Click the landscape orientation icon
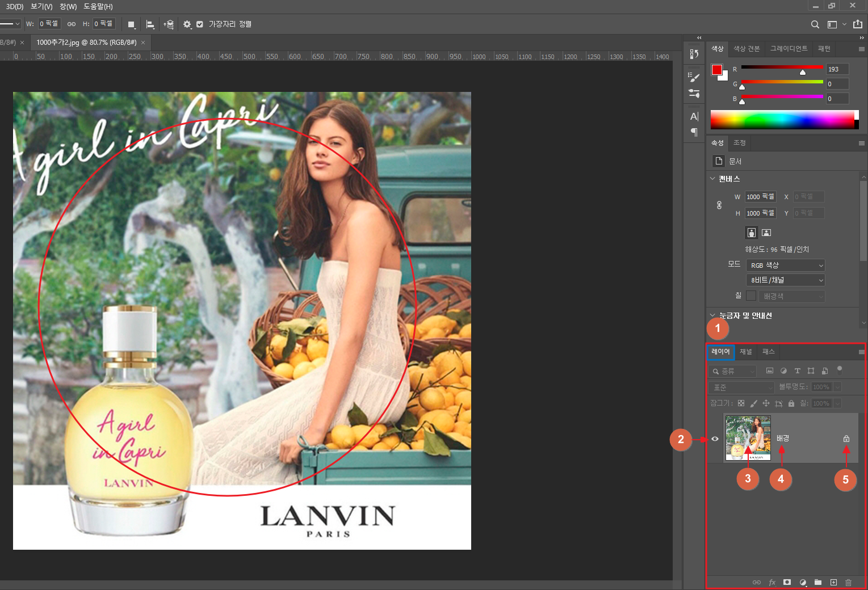 (766, 233)
